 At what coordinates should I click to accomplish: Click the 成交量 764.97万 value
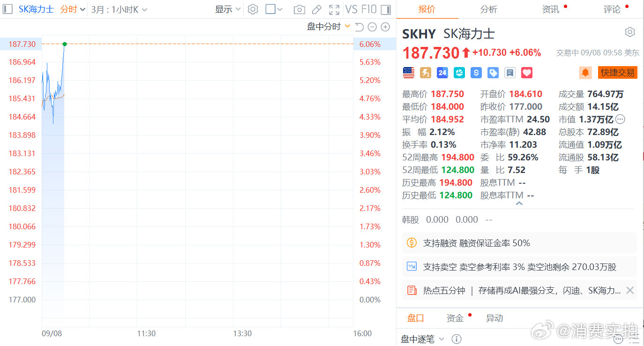[605, 94]
